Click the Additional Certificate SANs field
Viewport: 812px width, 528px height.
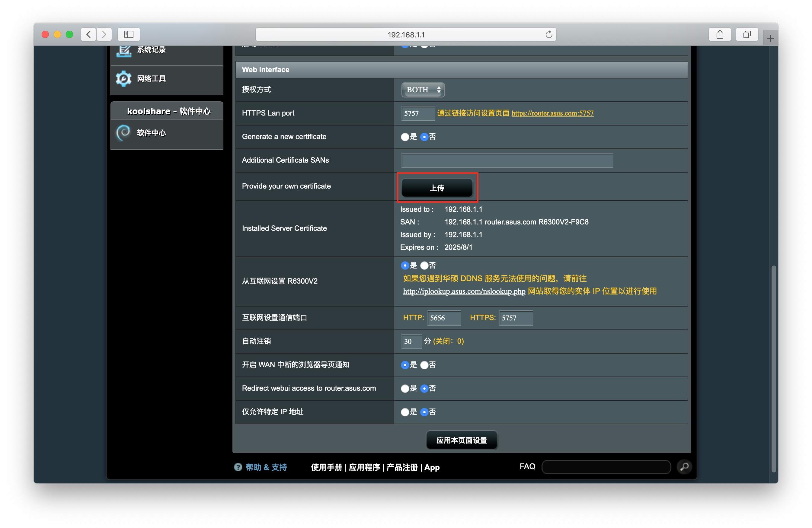tap(507, 161)
